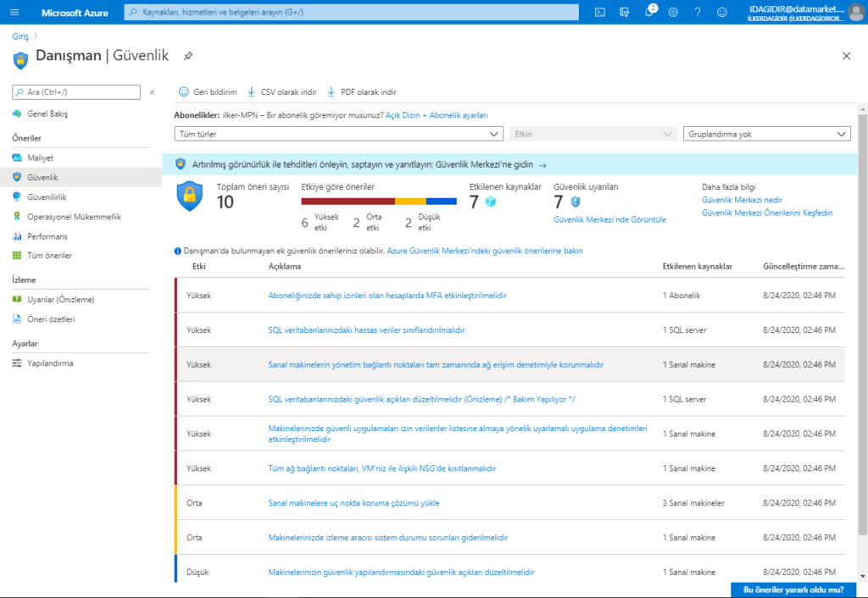Pin the Danışman Güvenlik blade
Viewport: 868px width, 598px height.
click(x=188, y=56)
